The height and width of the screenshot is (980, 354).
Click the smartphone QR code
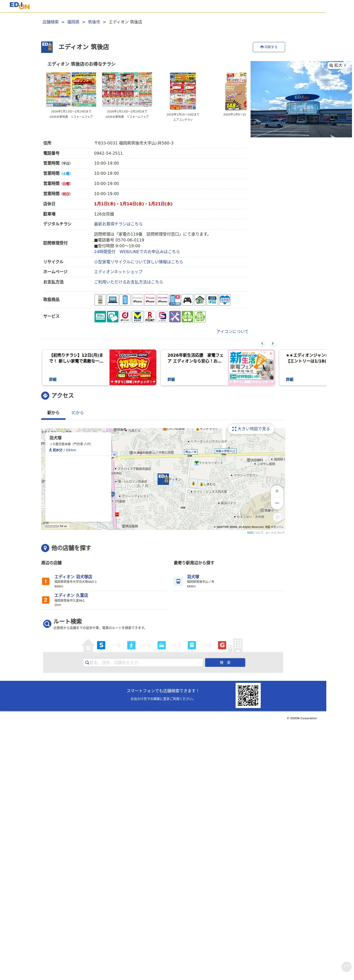coord(248,695)
